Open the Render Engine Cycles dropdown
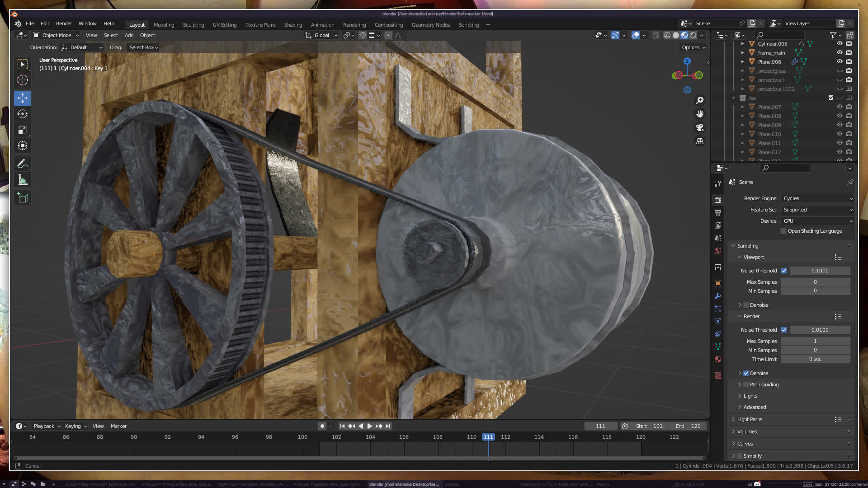The width and height of the screenshot is (868, 488). click(x=817, y=198)
